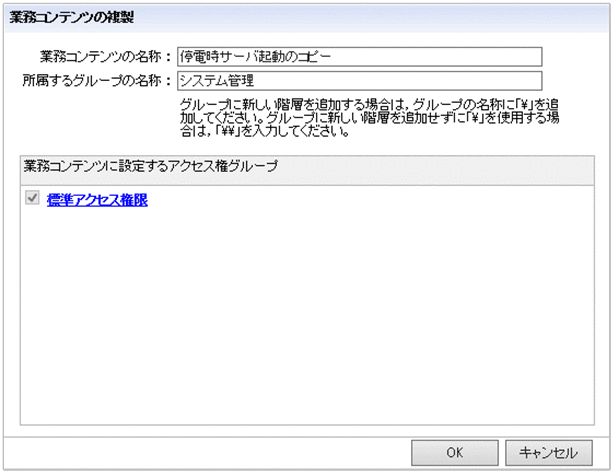Toggle the 標準アクセス権限 checkbox

[32, 197]
